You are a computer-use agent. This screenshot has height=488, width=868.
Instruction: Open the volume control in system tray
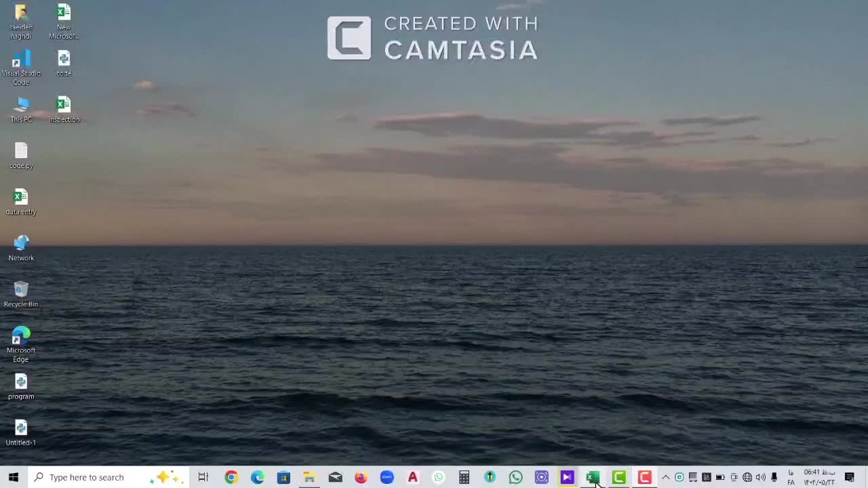[x=760, y=477]
